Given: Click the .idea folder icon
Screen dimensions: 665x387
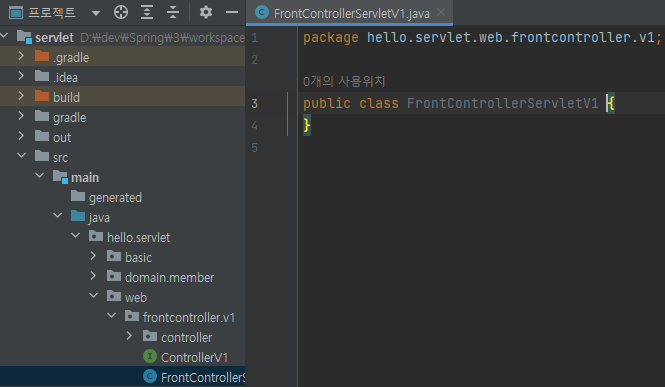Looking at the screenshot, I should 42,76.
